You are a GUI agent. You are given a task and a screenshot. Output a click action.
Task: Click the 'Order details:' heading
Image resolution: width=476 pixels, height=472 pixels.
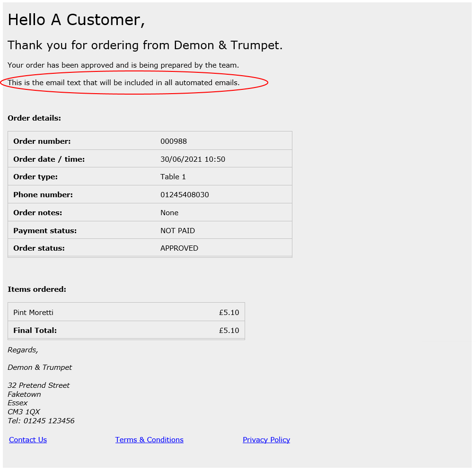pos(34,118)
